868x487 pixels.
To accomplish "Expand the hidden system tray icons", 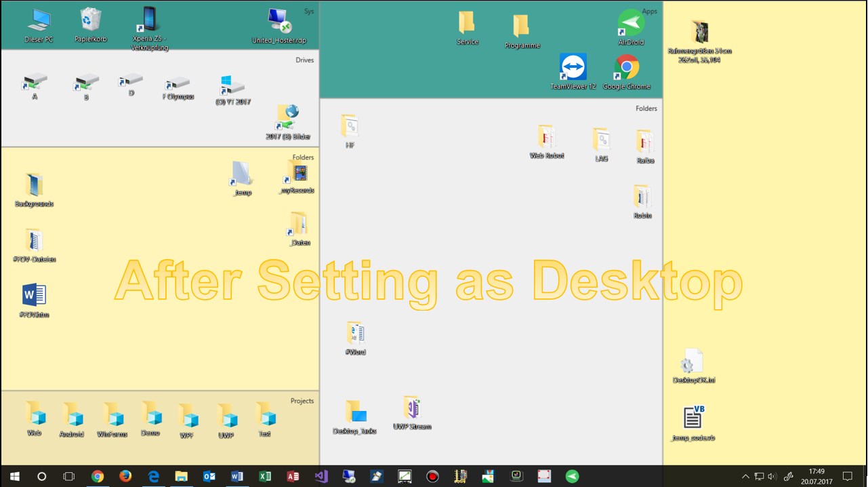I will pyautogui.click(x=745, y=476).
